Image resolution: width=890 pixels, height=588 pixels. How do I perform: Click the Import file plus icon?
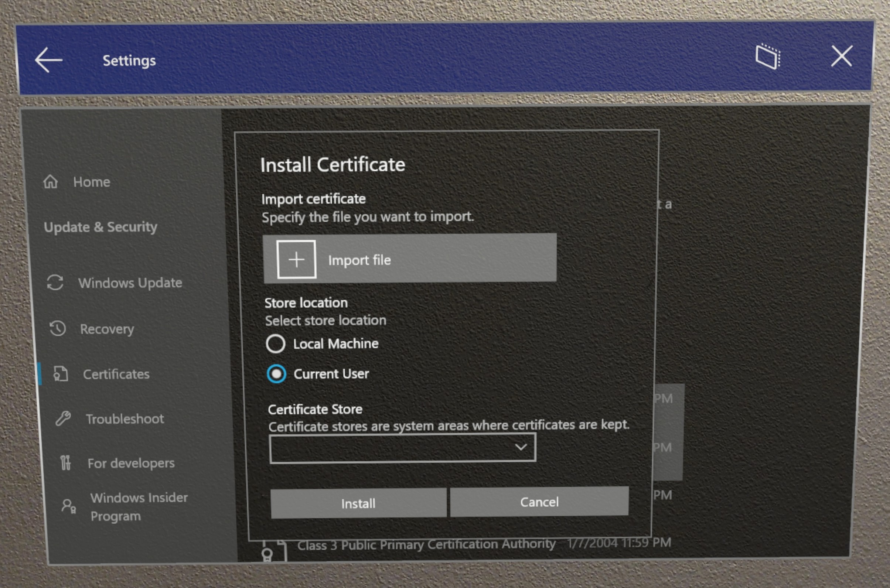click(297, 259)
